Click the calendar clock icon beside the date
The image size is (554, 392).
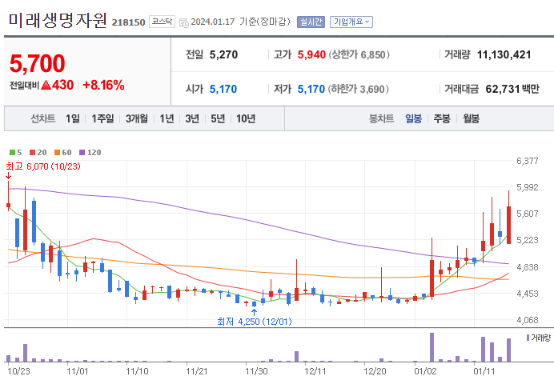(x=183, y=23)
